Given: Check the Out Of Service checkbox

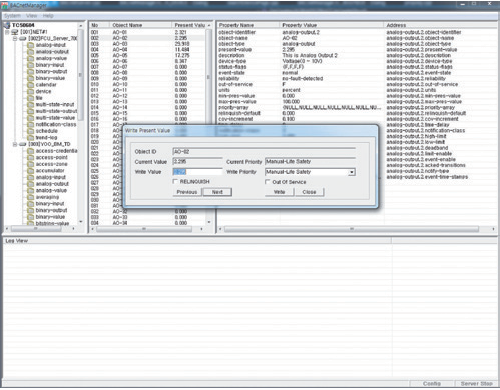Looking at the screenshot, I should click(267, 182).
